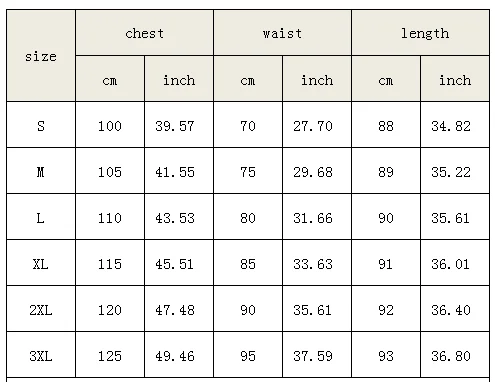Click the waist cm value 95
495x382 pixels.
pyautogui.click(x=248, y=355)
